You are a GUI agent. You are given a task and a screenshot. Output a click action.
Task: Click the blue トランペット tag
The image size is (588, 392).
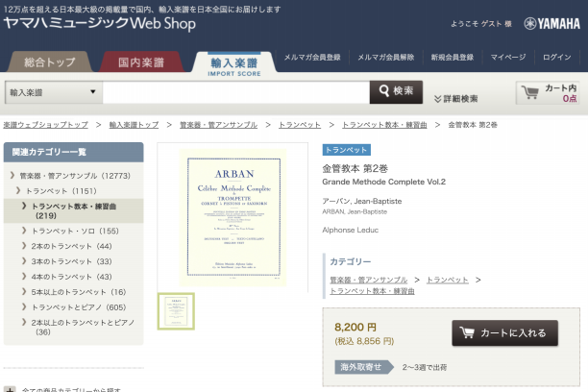pyautogui.click(x=347, y=150)
